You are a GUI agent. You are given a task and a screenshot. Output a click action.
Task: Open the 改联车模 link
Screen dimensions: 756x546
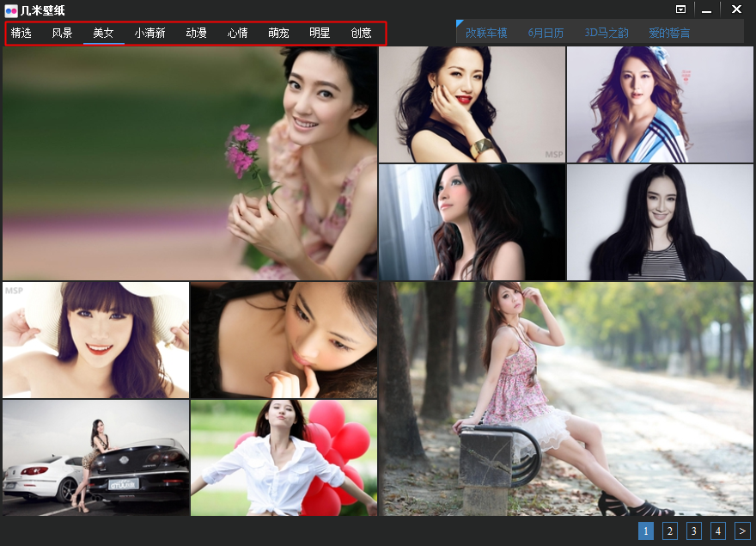coord(486,33)
